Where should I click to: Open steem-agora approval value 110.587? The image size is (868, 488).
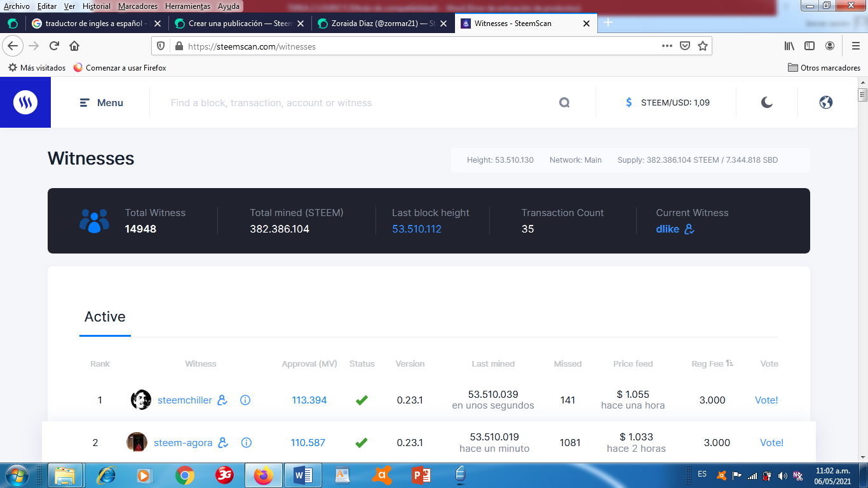[x=308, y=443]
